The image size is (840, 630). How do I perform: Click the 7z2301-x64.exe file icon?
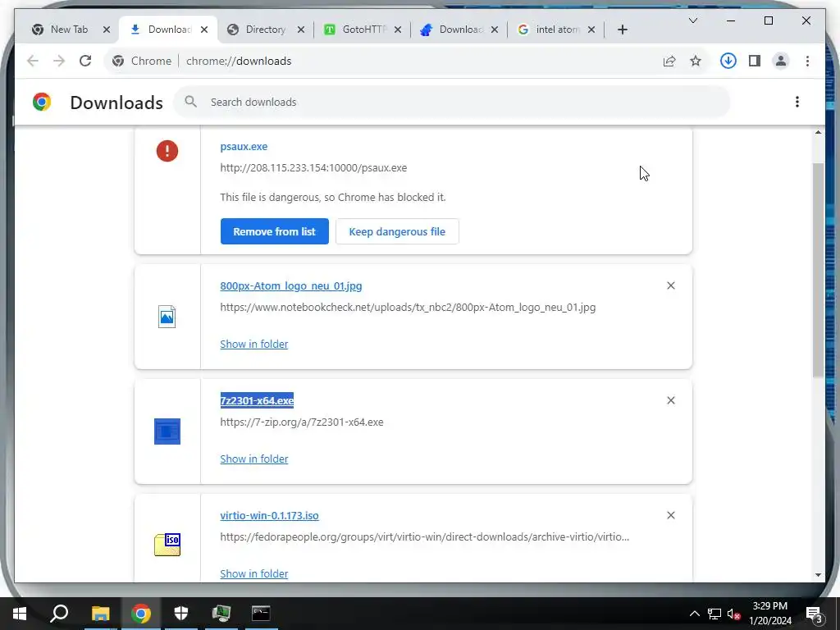tap(167, 431)
